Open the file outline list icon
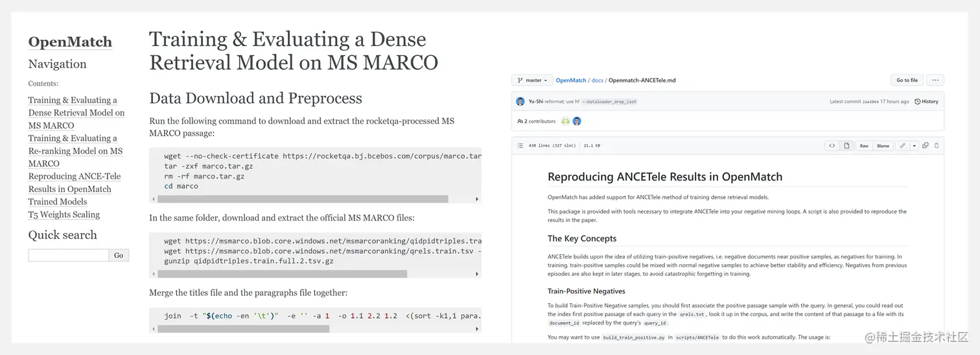 [520, 146]
